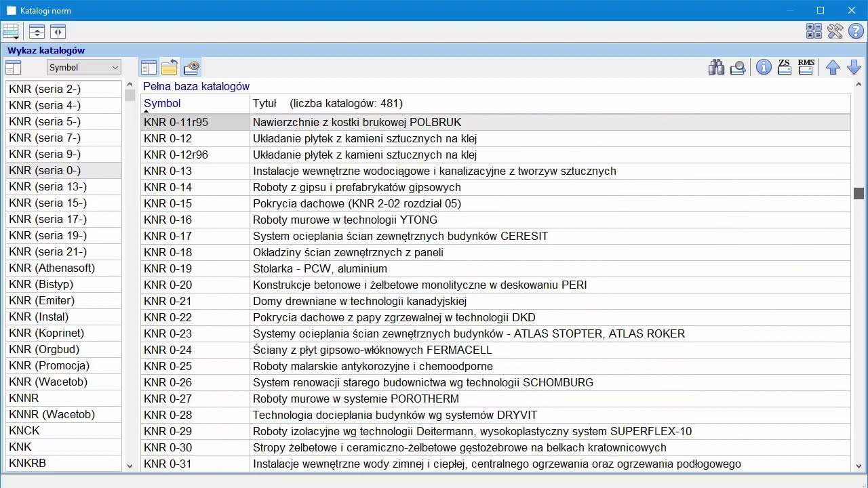Image resolution: width=868 pixels, height=488 pixels.
Task: Click the left list scroll up arrow
Action: pyautogui.click(x=130, y=85)
